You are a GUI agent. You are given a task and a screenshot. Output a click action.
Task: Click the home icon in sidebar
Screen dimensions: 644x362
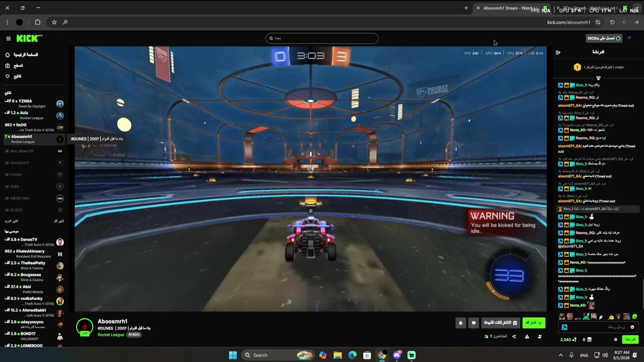pos(8,55)
